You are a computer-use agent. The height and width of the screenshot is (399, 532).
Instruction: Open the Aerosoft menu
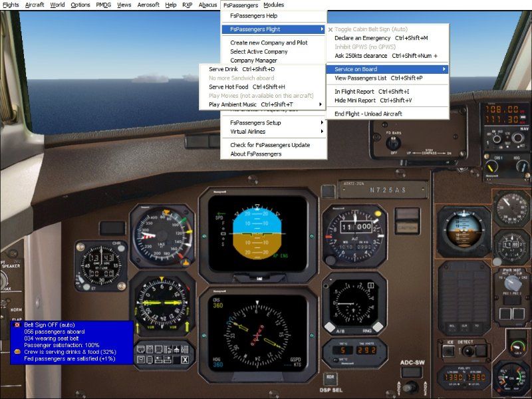(148, 5)
